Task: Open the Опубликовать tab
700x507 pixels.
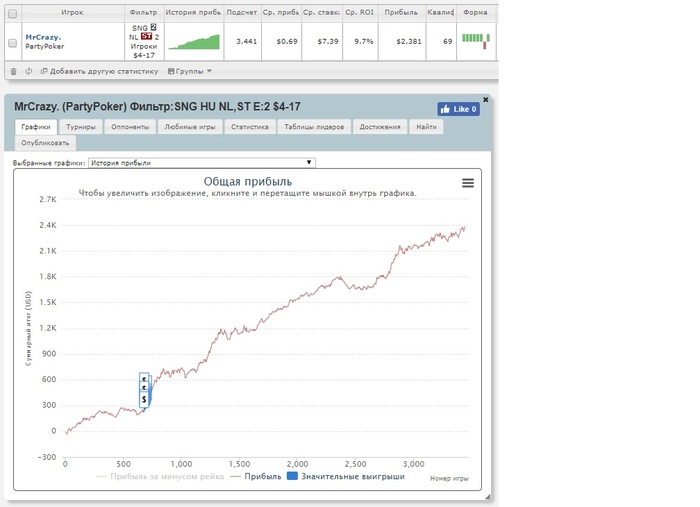Action: pos(45,143)
